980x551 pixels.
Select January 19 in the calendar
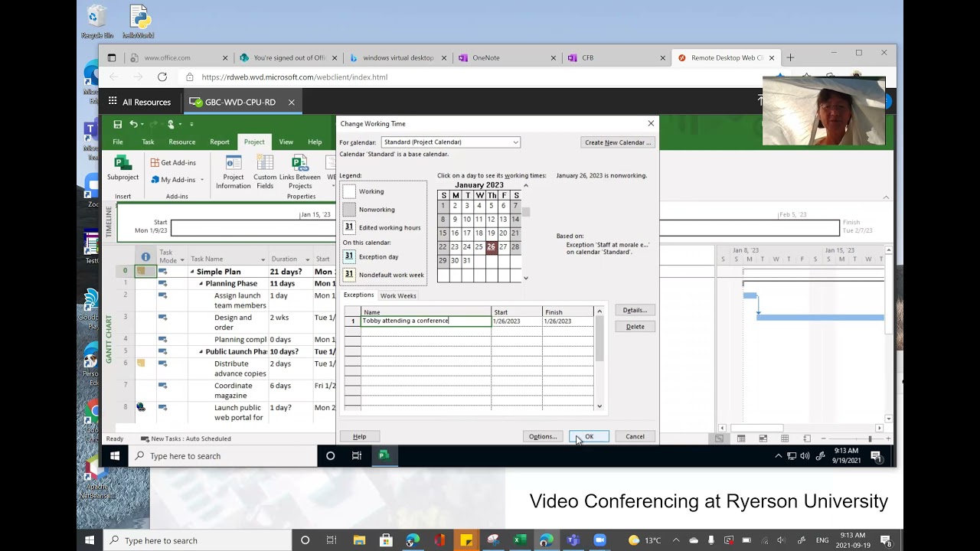click(x=491, y=233)
